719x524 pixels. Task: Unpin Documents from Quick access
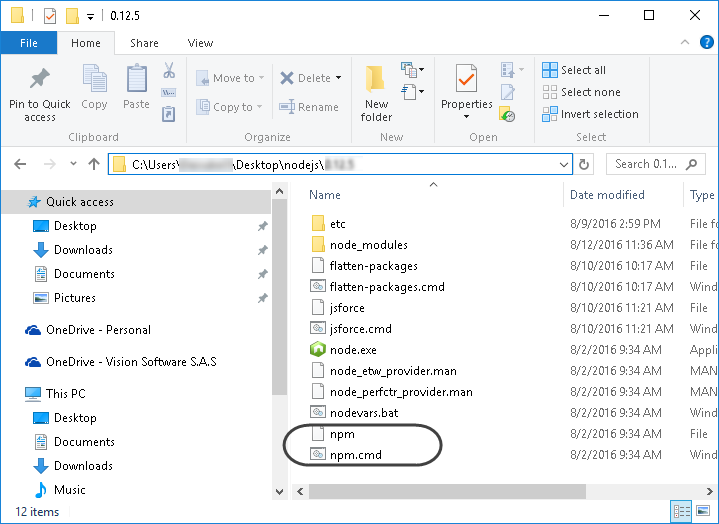pos(262,274)
